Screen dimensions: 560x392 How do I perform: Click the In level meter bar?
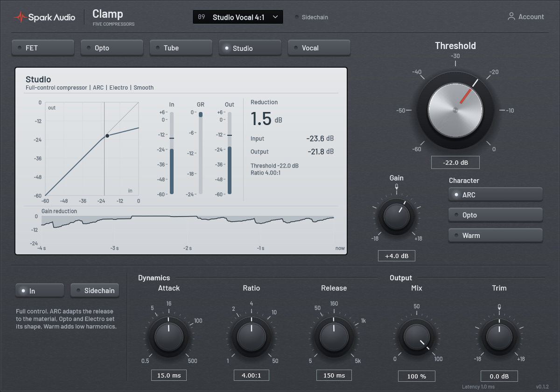point(172,153)
